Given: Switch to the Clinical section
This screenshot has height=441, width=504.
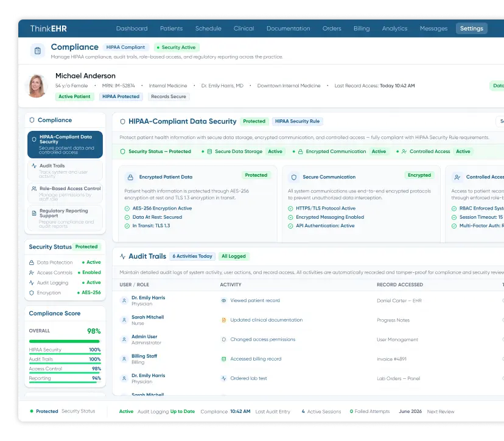Looking at the screenshot, I should pos(243,28).
